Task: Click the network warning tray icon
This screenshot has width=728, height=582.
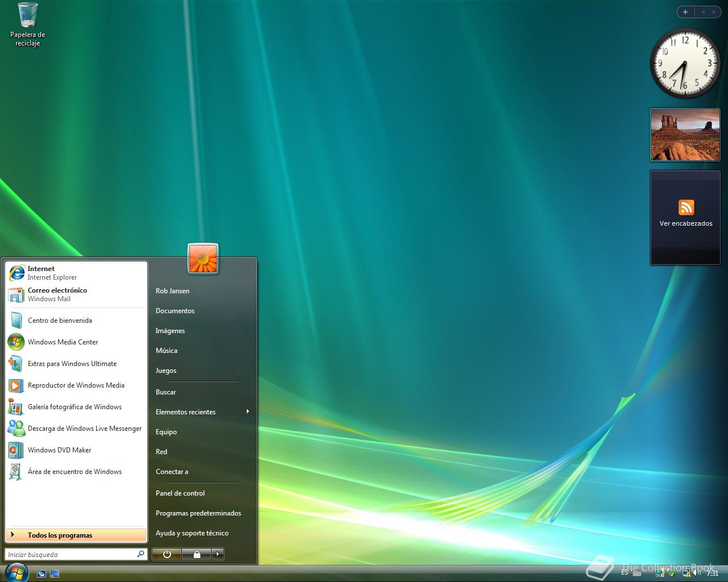Action: click(x=686, y=573)
